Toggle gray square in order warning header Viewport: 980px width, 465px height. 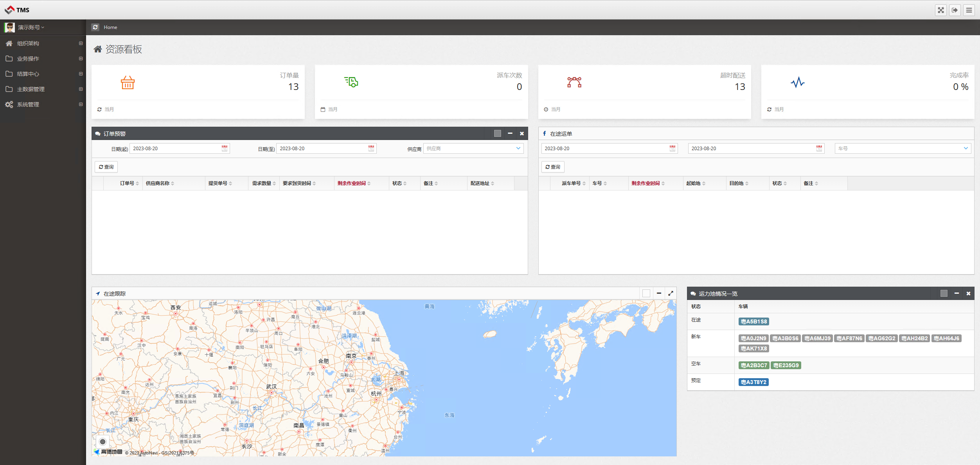click(x=498, y=133)
